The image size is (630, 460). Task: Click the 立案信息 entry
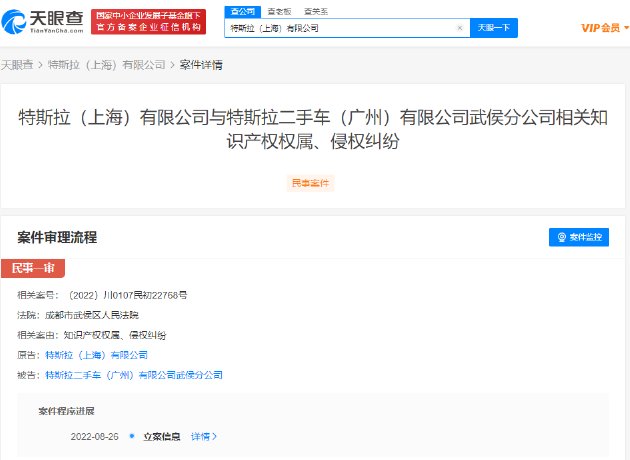[162, 437]
